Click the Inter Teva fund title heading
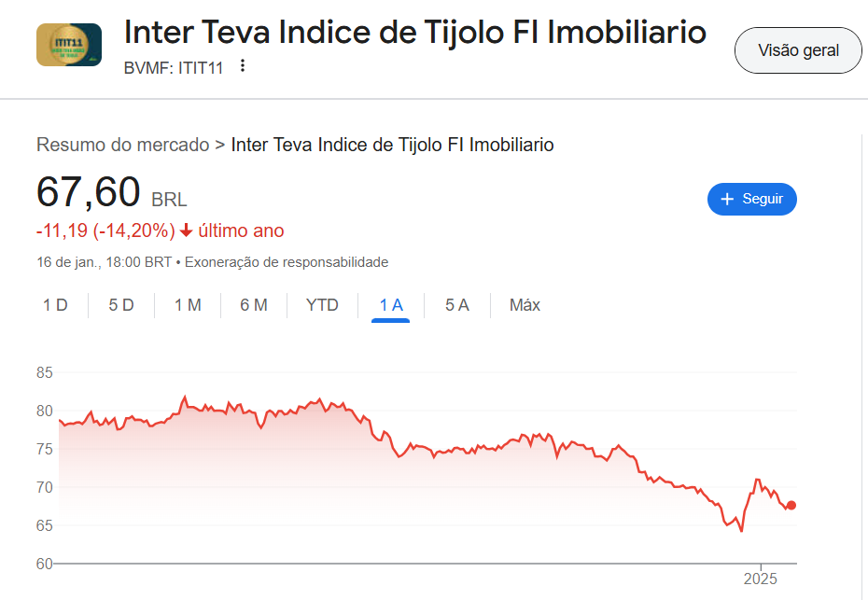This screenshot has height=600, width=868. coord(415,32)
